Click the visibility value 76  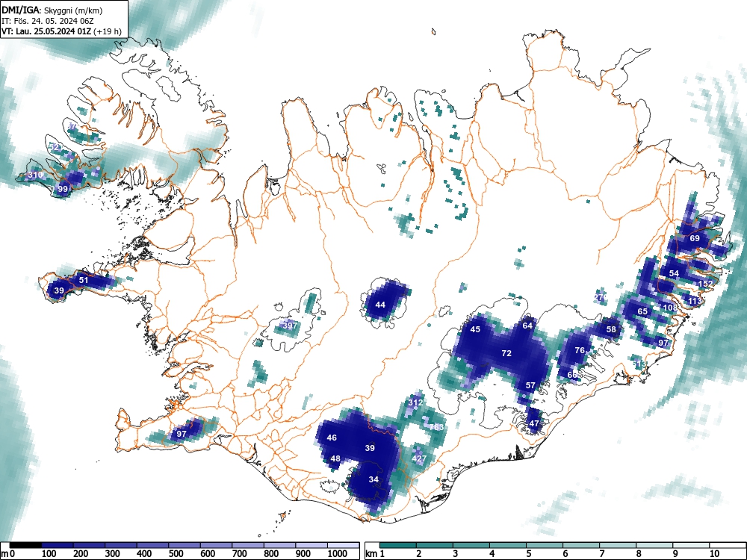(580, 350)
